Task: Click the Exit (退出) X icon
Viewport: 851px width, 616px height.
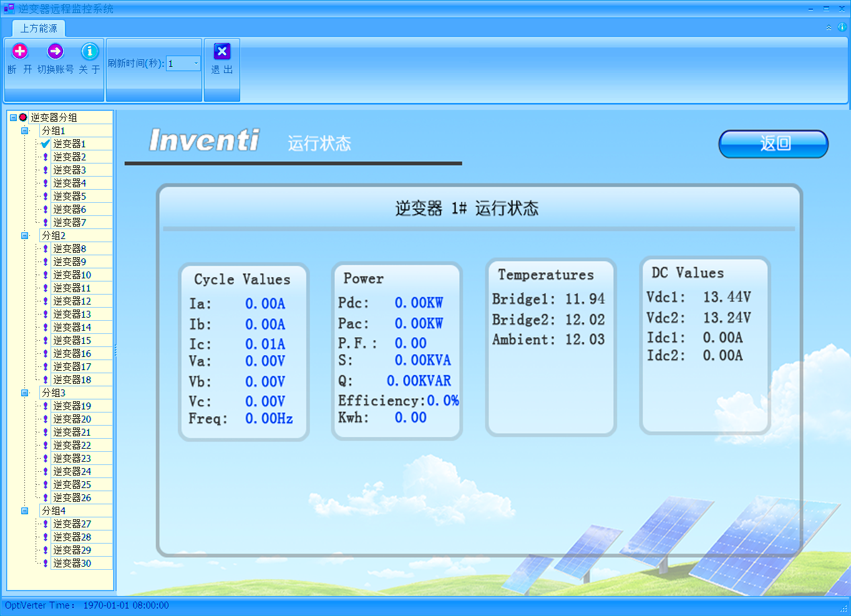Action: pyautogui.click(x=221, y=51)
